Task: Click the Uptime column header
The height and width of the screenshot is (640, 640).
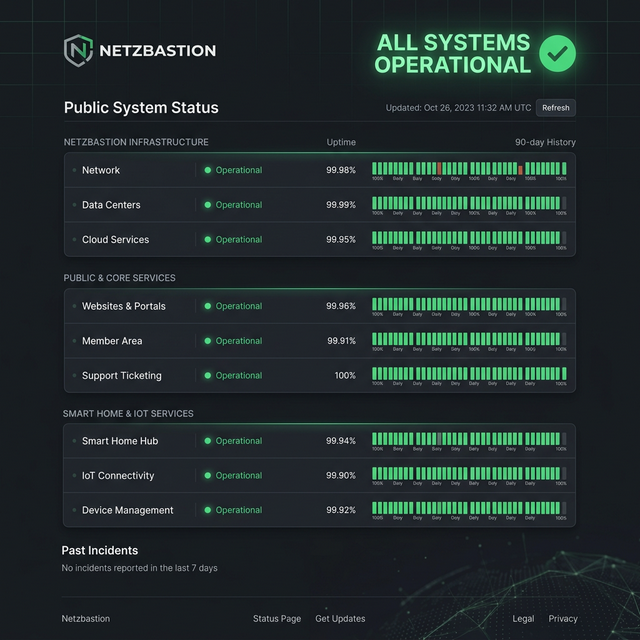Action: pos(341,142)
